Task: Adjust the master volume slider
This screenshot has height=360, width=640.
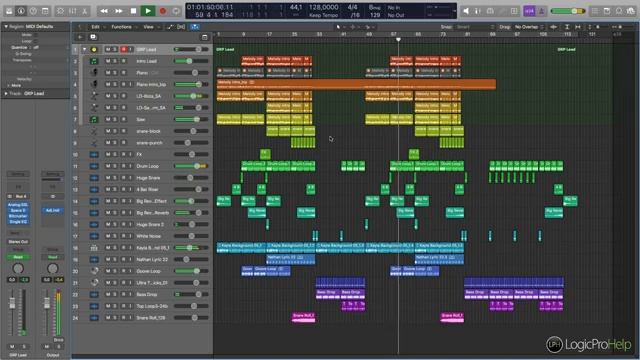Action: coord(568,11)
